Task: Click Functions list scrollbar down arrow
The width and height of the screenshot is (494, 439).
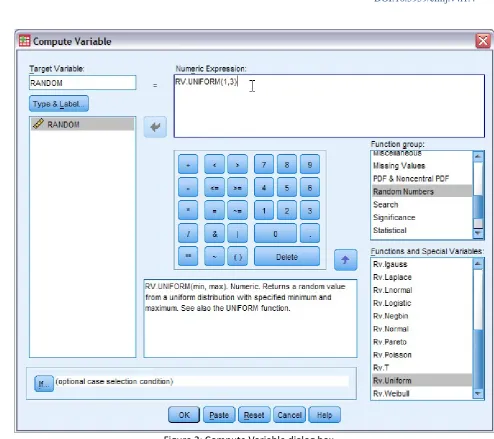Action: tap(478, 394)
